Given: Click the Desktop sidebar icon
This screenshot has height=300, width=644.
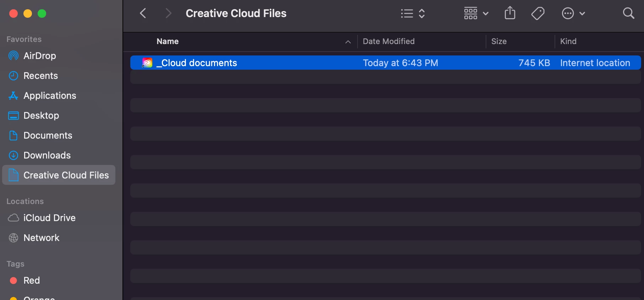Looking at the screenshot, I should (x=13, y=116).
